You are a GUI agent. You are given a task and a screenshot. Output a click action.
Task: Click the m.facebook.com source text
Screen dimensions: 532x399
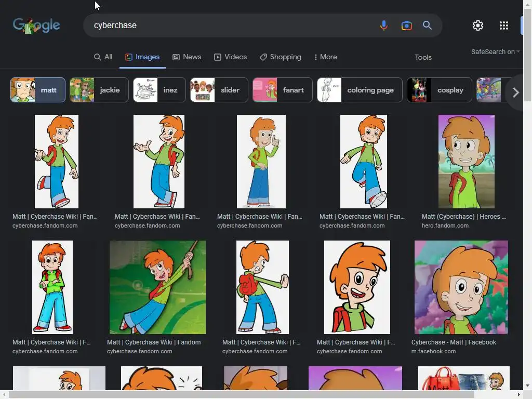(x=433, y=352)
